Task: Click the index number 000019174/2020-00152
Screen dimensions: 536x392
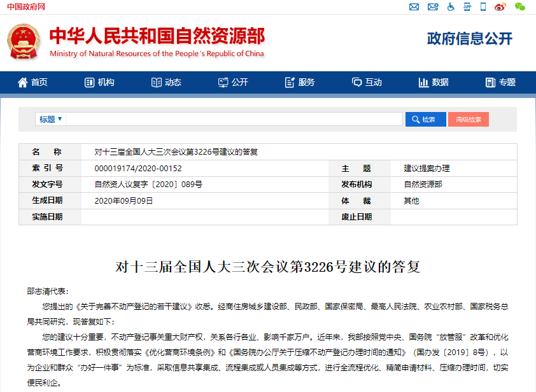Action: (138, 169)
